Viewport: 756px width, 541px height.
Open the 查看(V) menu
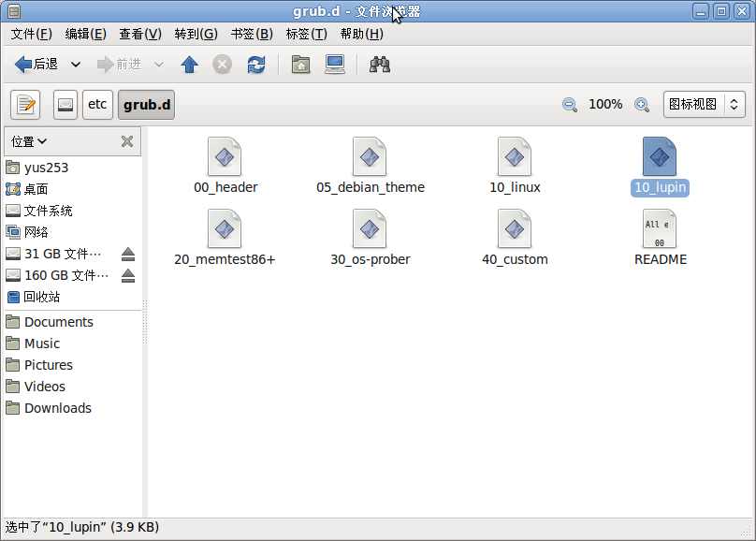coord(139,34)
